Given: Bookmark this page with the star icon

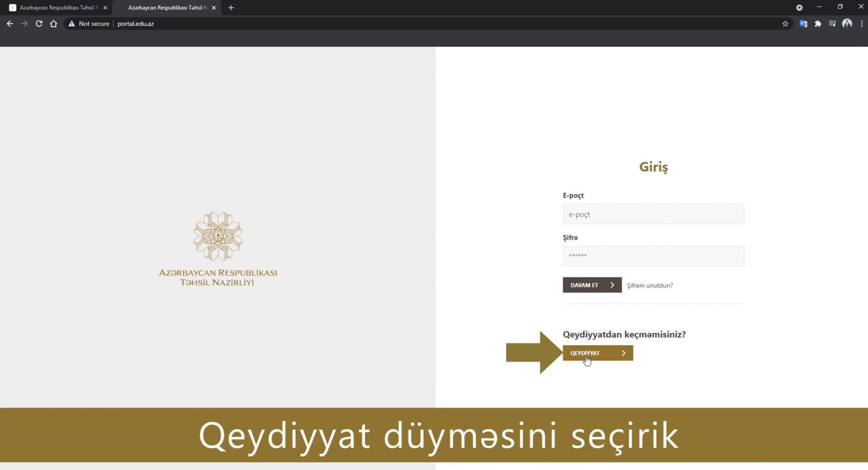Looking at the screenshot, I should pos(785,24).
